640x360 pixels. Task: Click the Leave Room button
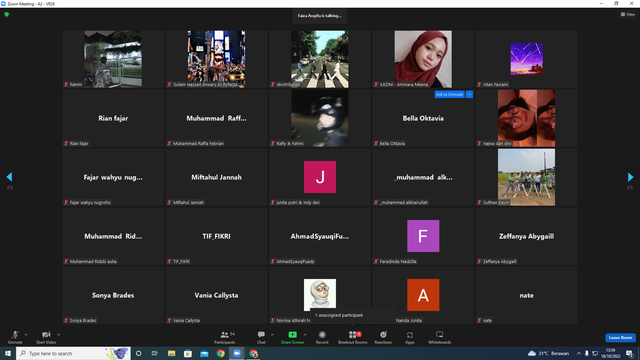pyautogui.click(x=620, y=338)
